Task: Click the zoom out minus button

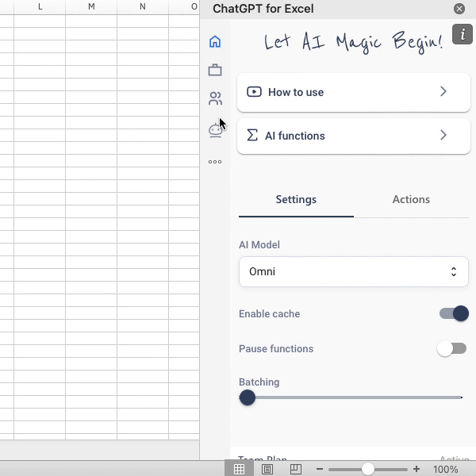Action: pyautogui.click(x=320, y=469)
